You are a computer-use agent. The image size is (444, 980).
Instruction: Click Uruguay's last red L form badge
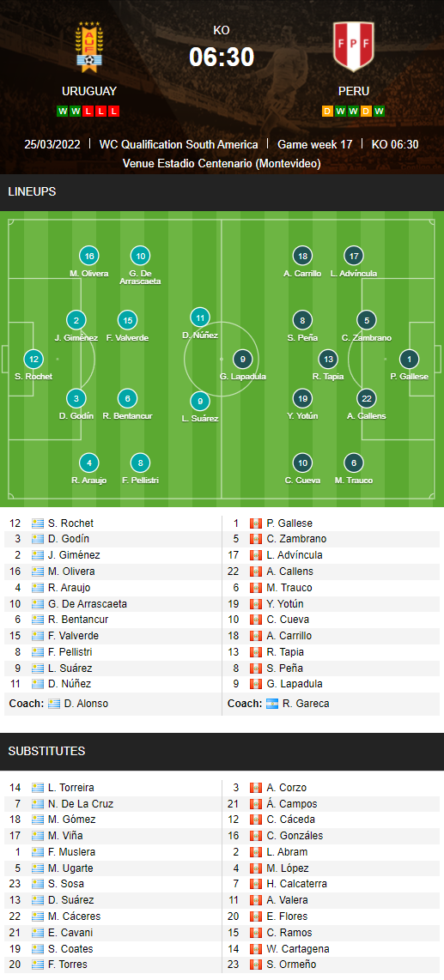tap(114, 112)
